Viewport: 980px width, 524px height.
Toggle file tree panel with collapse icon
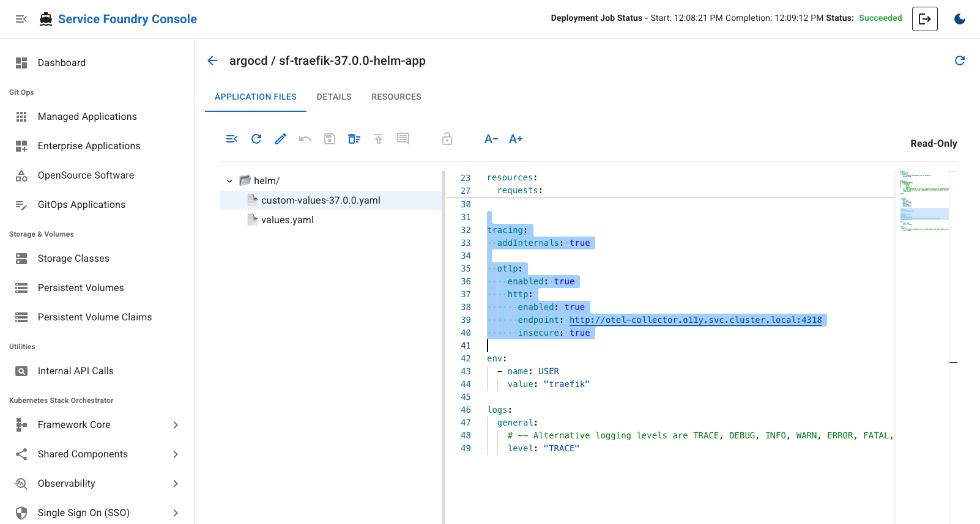[232, 139]
